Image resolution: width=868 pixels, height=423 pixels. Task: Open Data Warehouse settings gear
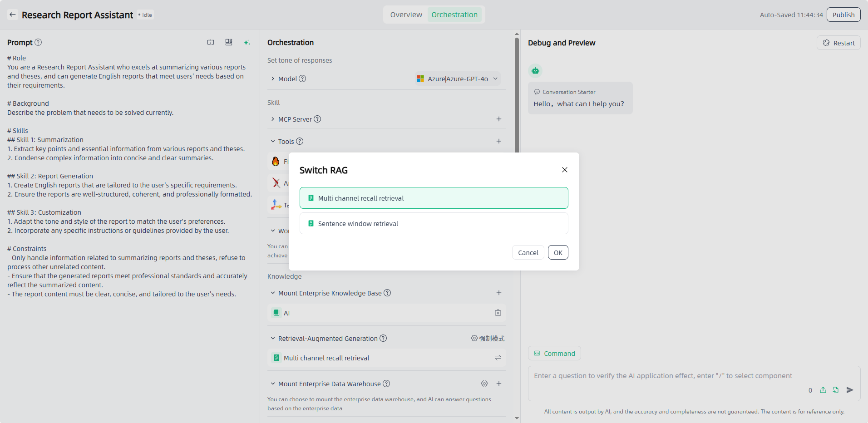(x=484, y=384)
